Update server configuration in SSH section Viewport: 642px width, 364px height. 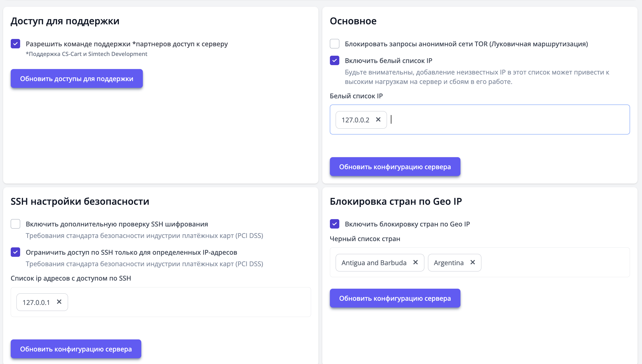pos(76,349)
